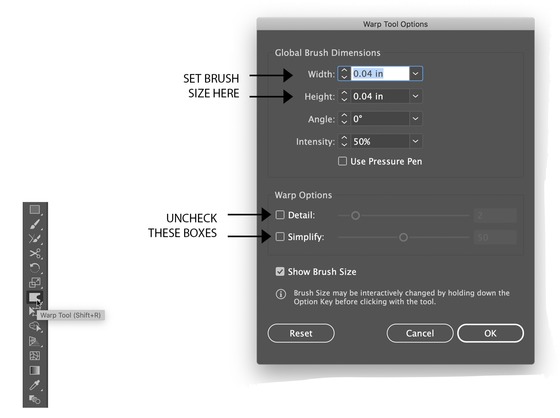Select the Gradient tool
This screenshot has width=560, height=418.
click(x=35, y=370)
